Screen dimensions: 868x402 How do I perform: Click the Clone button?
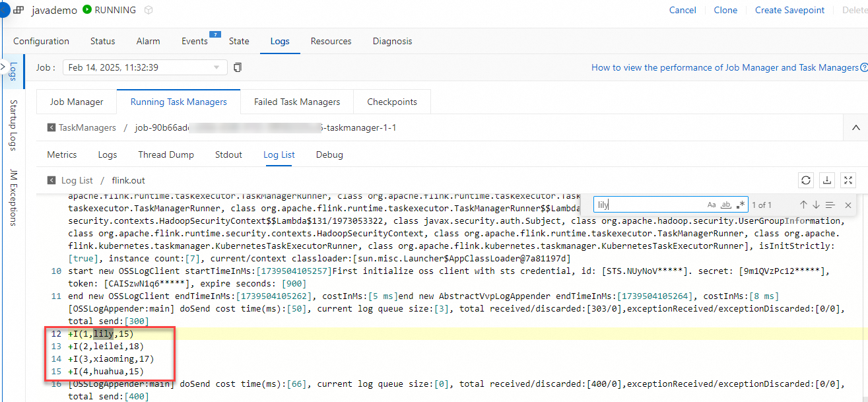pyautogui.click(x=725, y=10)
